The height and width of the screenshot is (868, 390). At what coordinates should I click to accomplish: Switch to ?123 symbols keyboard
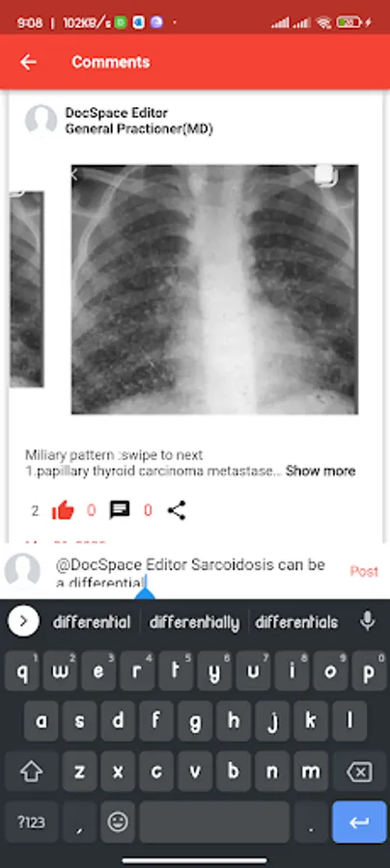pyautogui.click(x=31, y=822)
